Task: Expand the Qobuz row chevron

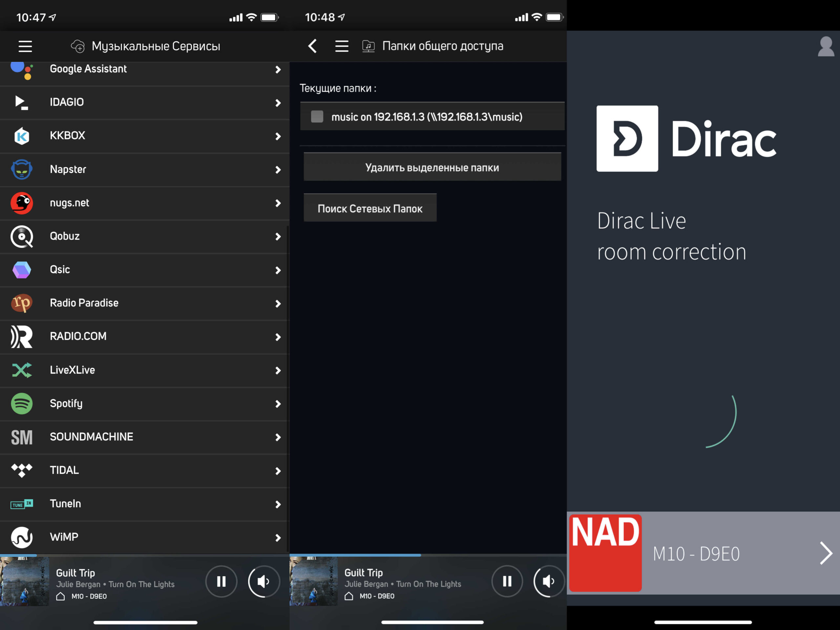Action: pos(278,237)
